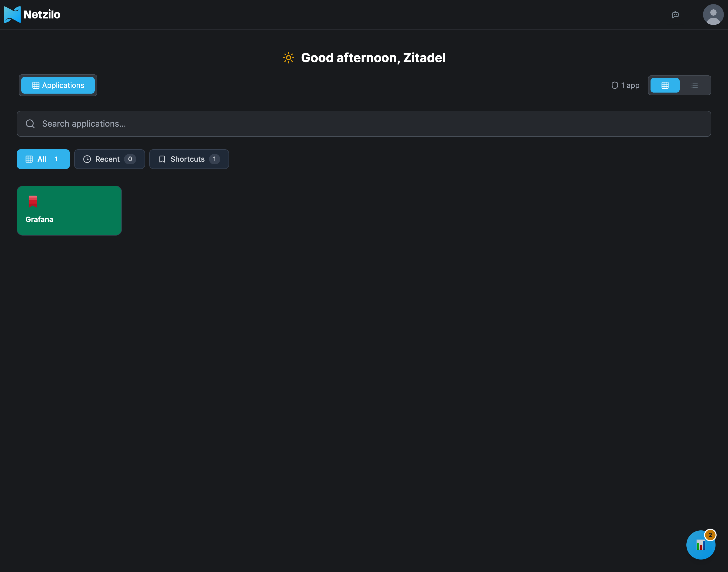Click the shield icon beside 1 app
The image size is (728, 572).
tap(615, 85)
